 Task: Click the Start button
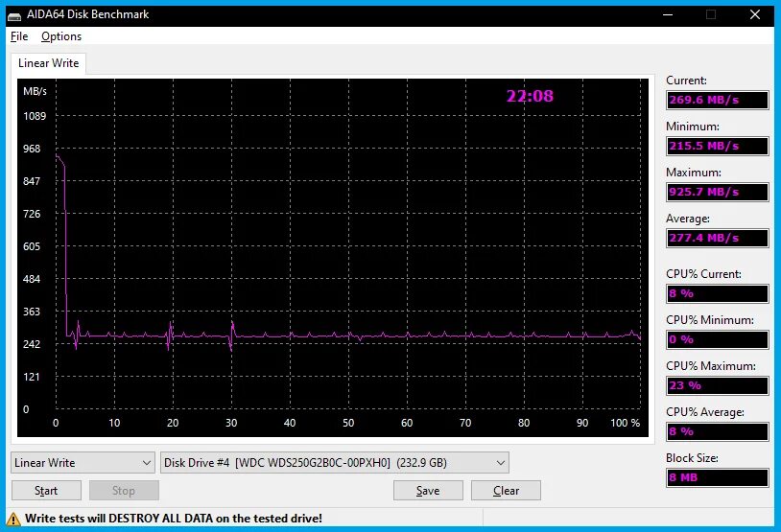(46, 491)
